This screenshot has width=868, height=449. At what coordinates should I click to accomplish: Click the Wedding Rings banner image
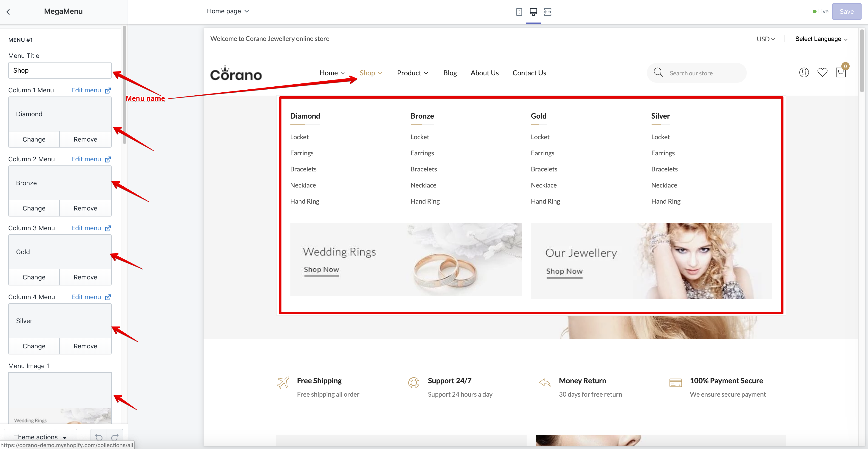(x=406, y=260)
